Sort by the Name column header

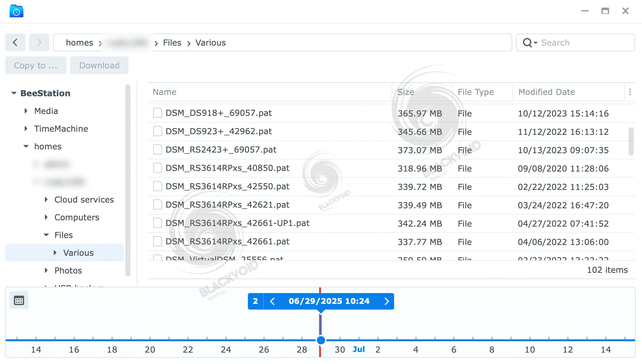tap(270, 92)
